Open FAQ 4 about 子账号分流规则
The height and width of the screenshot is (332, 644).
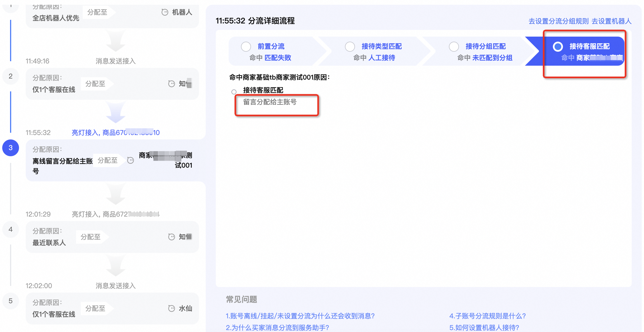487,316
